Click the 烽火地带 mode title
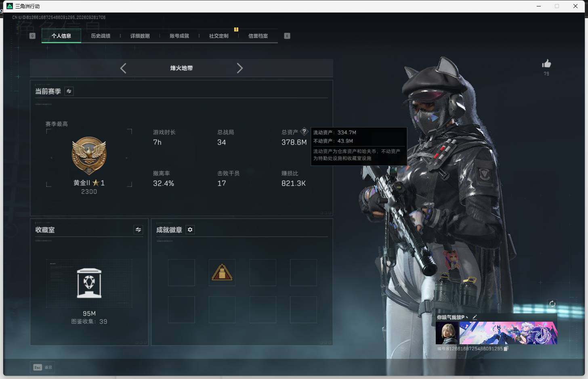588x379 pixels. [181, 68]
